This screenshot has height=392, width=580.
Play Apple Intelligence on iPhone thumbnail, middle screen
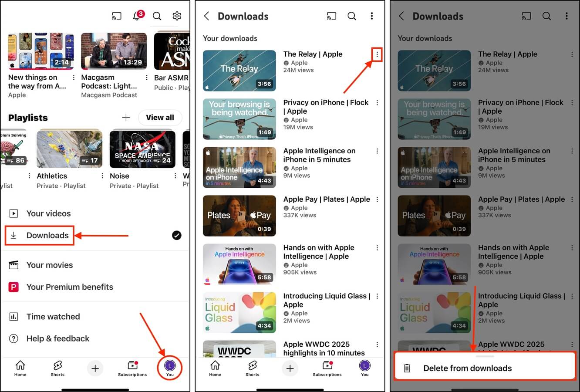(239, 167)
